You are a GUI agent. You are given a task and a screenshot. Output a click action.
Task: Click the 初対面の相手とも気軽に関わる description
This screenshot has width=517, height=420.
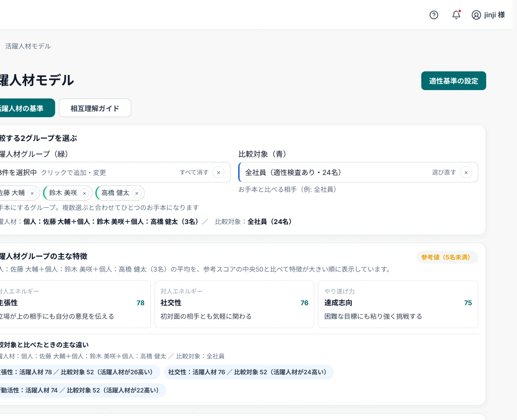pyautogui.click(x=206, y=316)
